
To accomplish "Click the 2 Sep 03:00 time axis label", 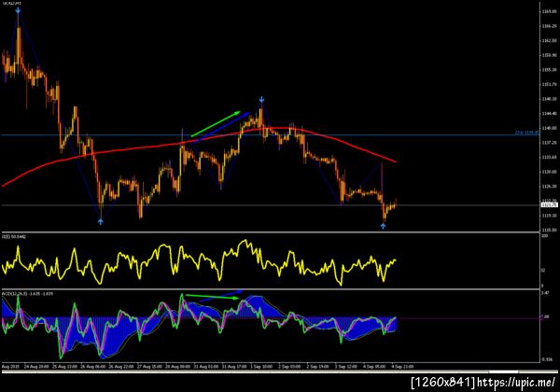I will 289,367.
